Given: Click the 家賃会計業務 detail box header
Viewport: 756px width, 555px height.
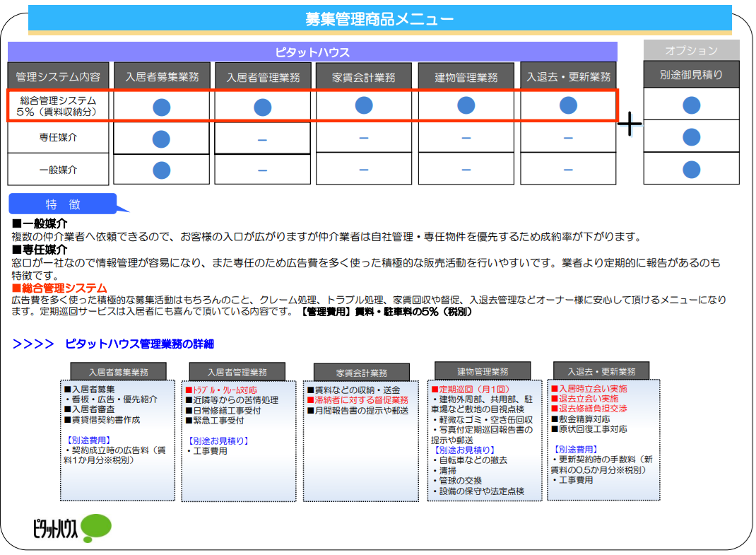Looking at the screenshot, I should (362, 373).
